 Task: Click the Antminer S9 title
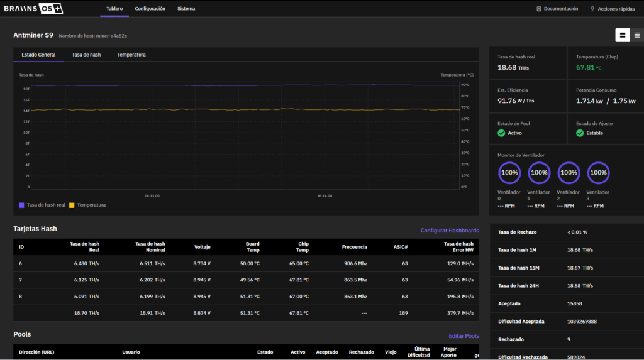(x=33, y=35)
